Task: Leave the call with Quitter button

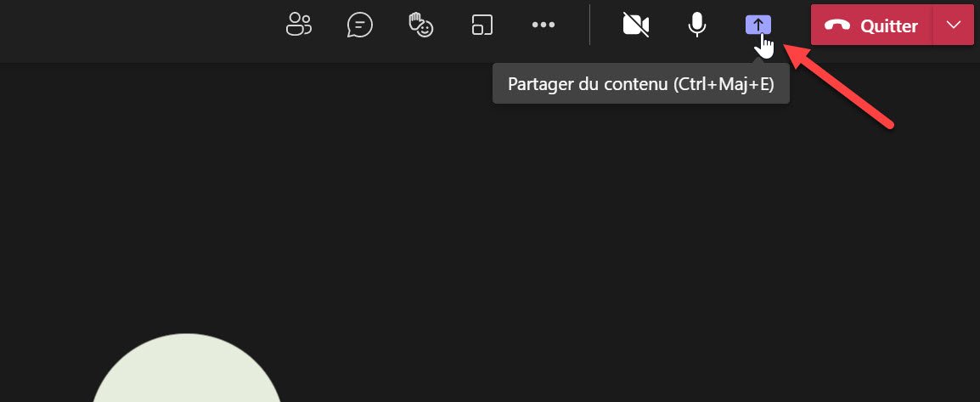Action: (872, 25)
